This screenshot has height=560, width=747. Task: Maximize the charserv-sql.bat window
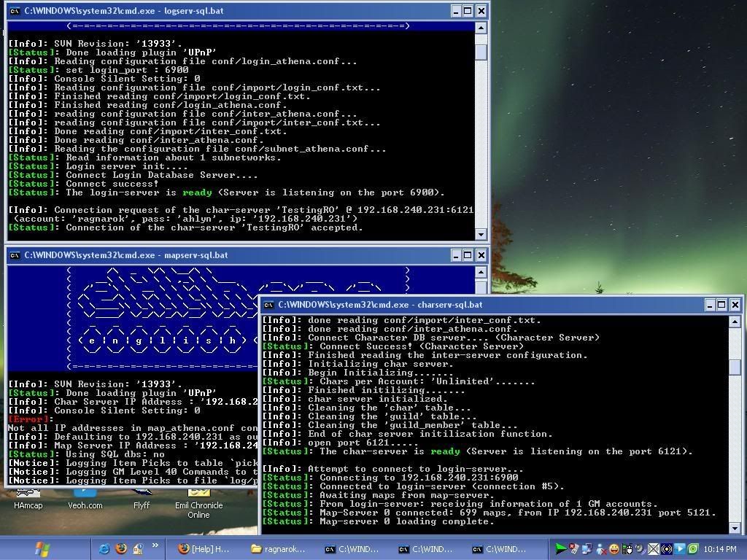[x=721, y=305]
